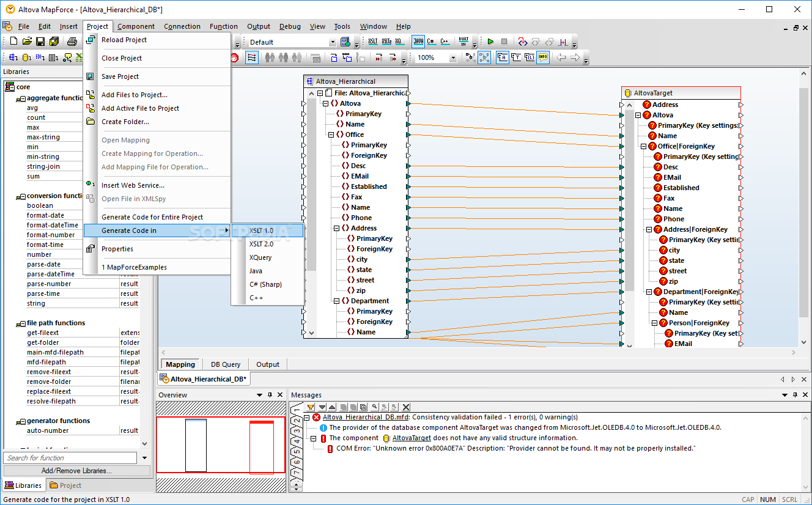Collapse Person|ForeignKey node in AltovaTarget

point(654,323)
